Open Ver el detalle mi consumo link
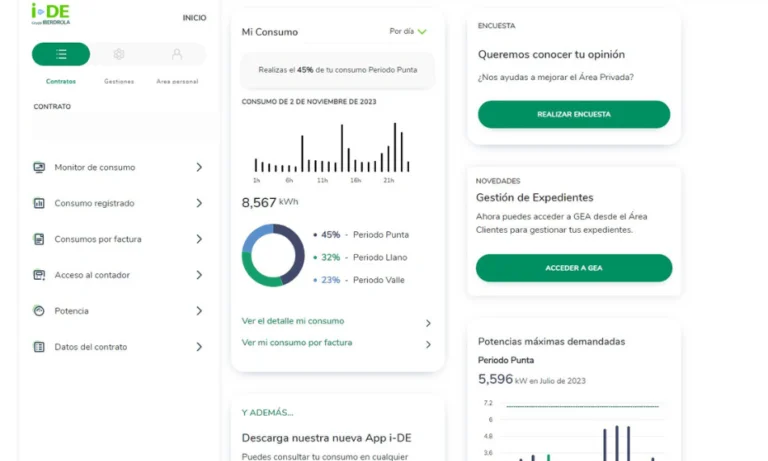This screenshot has width=768, height=461. (293, 321)
